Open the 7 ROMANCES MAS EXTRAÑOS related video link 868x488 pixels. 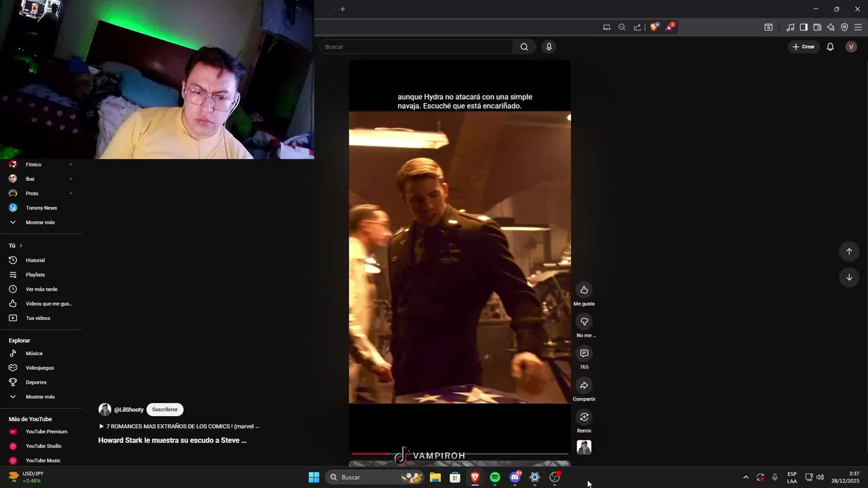pos(179,426)
